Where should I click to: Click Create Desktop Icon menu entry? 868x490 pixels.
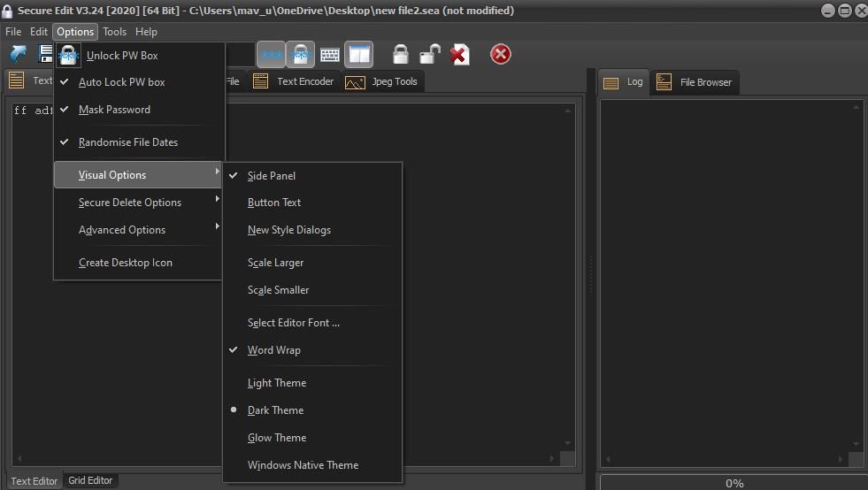[x=126, y=263]
